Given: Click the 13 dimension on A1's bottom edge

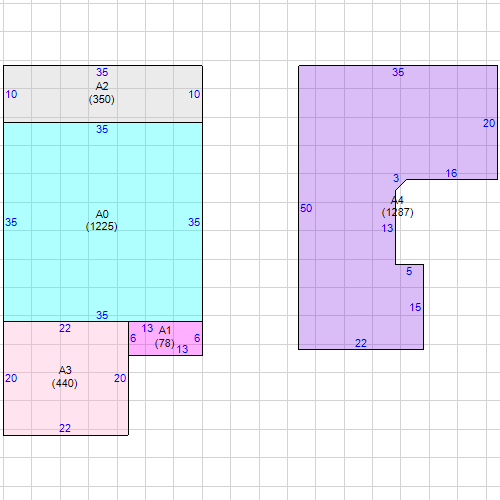Looking at the screenshot, I should point(183,349).
